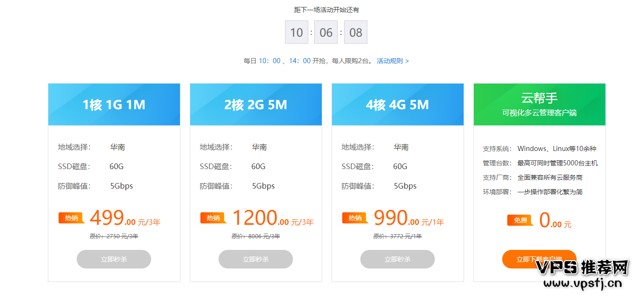Click SSD磁盘 label in the 2核 2G 5M card

click(x=216, y=166)
